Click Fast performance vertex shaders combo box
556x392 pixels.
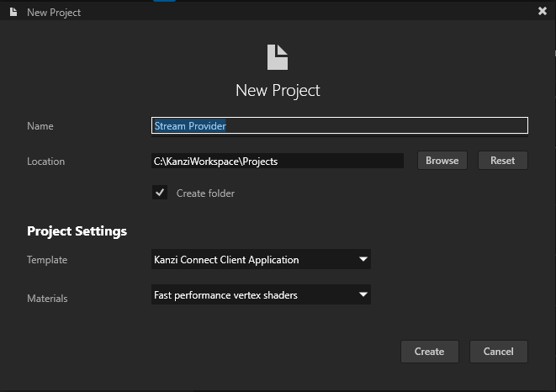coord(252,295)
